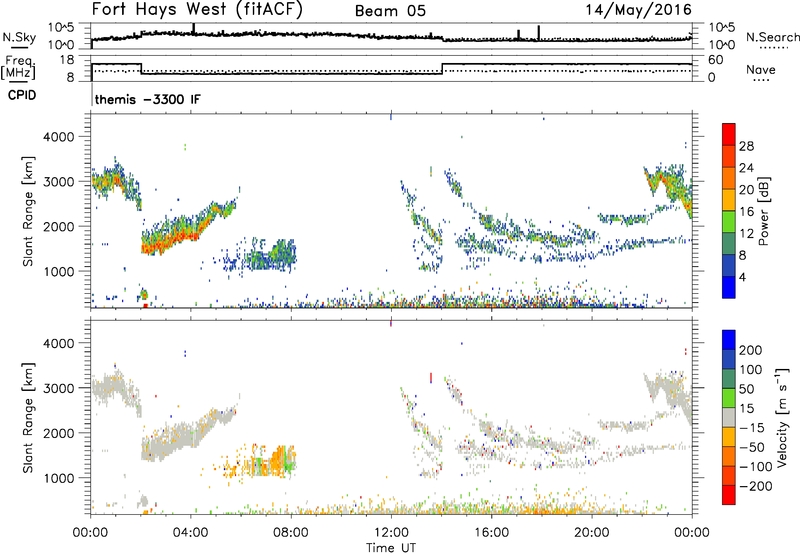The width and height of the screenshot is (800, 554).
Task: Click the orange velocity patch near 07:30
Action: click(x=280, y=460)
